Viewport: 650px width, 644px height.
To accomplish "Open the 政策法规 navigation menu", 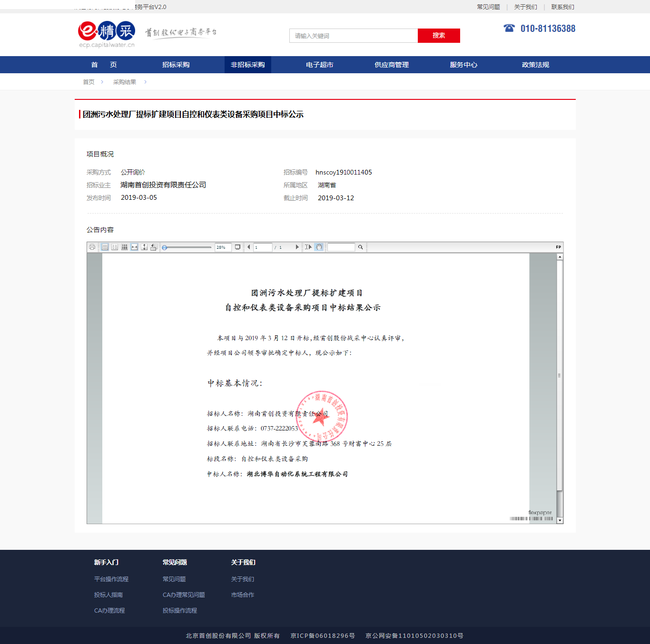I will (x=535, y=65).
